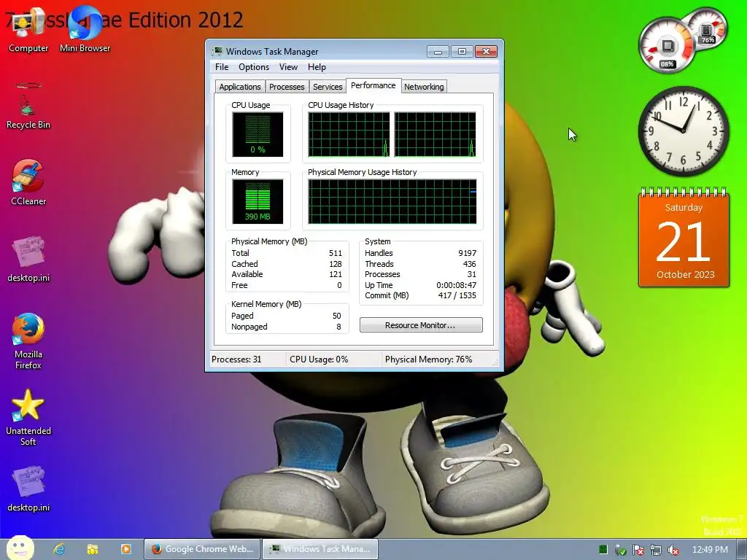Click status bar text Physical Memory: 76%
The width and height of the screenshot is (747, 560).
click(x=428, y=359)
